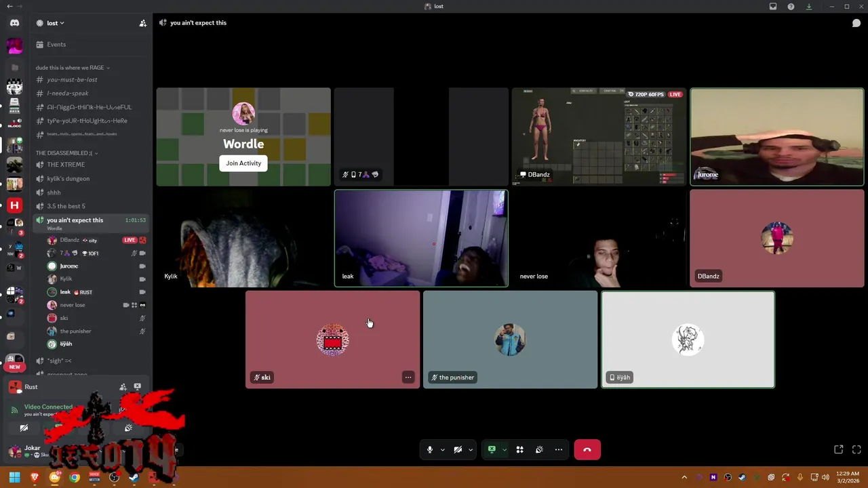Open Discord direct messages home icon

point(14,23)
